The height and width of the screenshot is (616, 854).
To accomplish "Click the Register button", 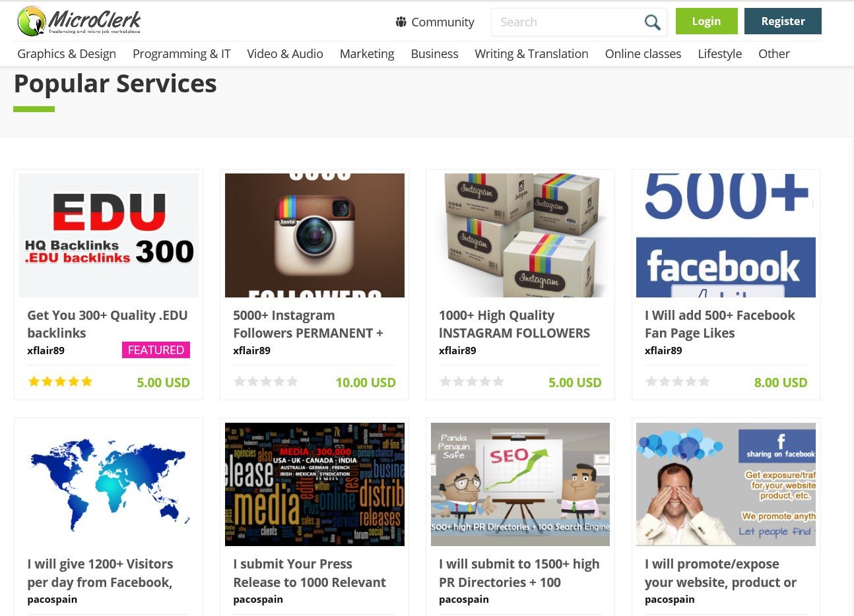I will point(783,21).
